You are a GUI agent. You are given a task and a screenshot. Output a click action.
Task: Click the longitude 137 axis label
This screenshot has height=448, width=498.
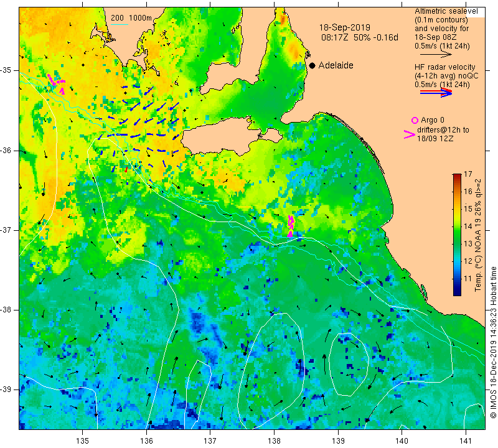click(210, 441)
